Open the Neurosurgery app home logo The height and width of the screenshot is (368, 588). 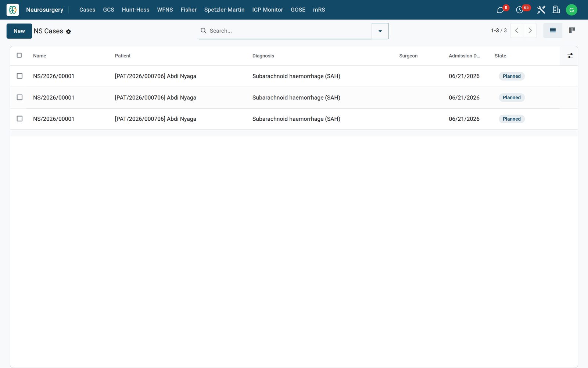click(12, 10)
